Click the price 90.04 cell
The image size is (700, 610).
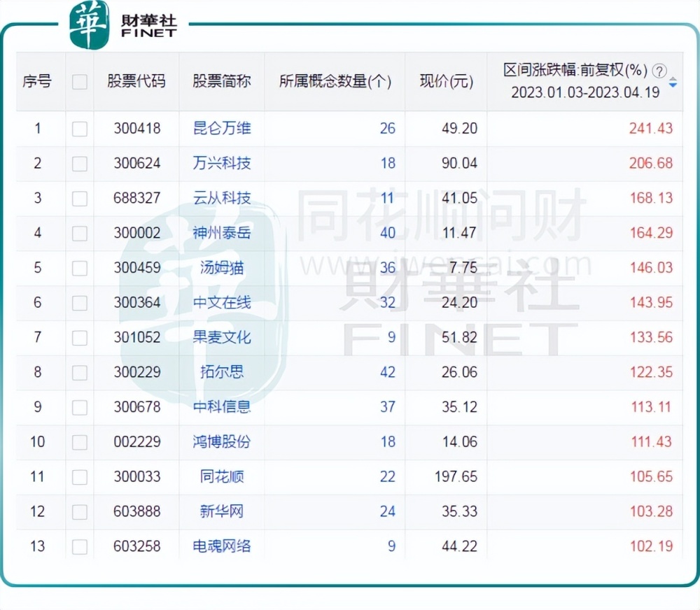pos(459,163)
